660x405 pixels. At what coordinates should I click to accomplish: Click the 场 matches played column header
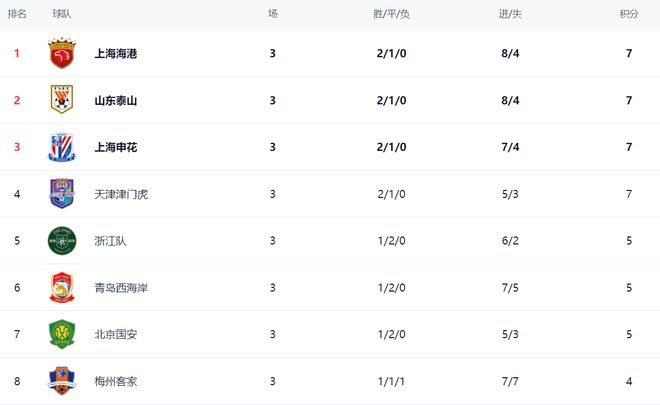(273, 14)
